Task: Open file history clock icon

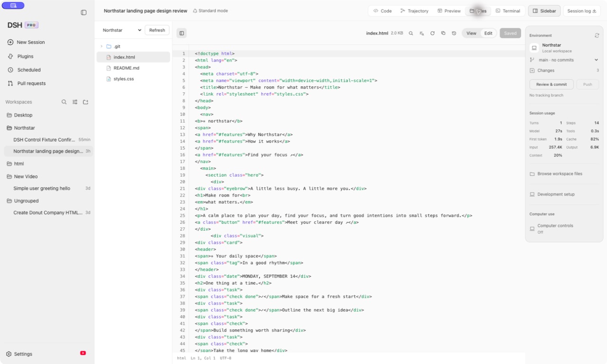Action: pyautogui.click(x=454, y=33)
